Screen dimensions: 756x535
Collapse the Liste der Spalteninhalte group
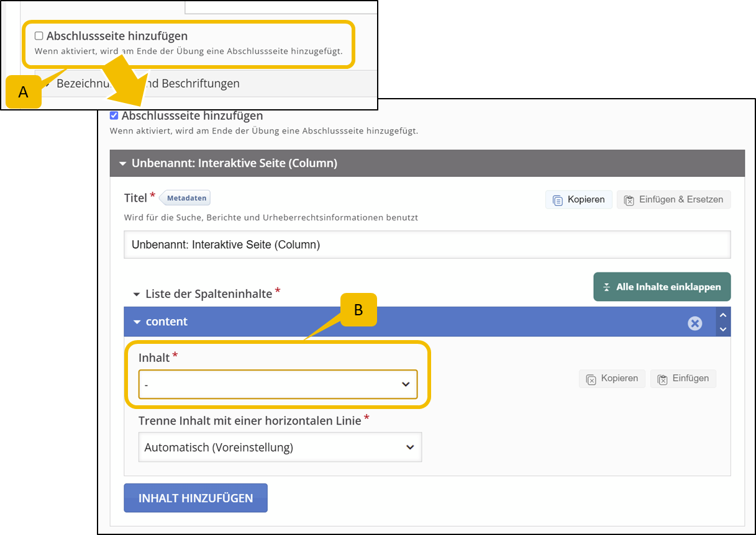click(x=136, y=294)
